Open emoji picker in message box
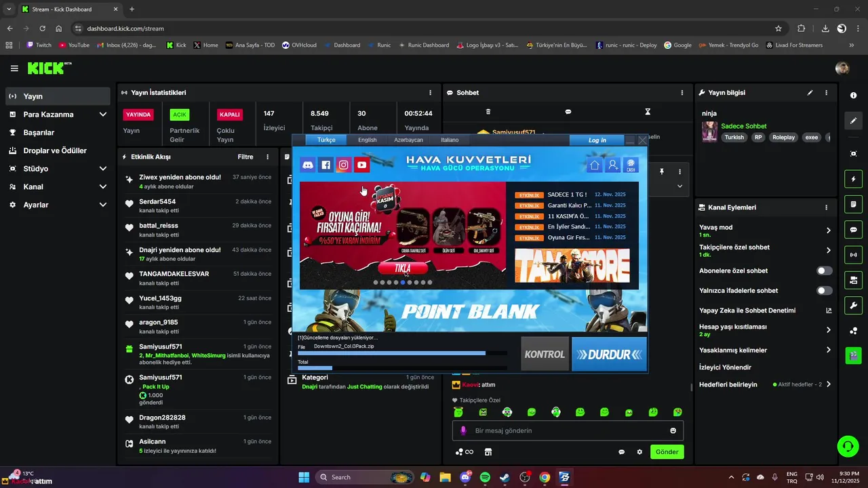The width and height of the screenshot is (868, 488). pos(673,430)
